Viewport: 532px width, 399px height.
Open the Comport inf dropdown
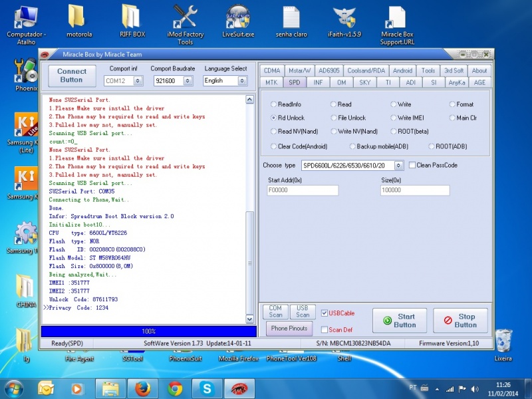(x=138, y=80)
